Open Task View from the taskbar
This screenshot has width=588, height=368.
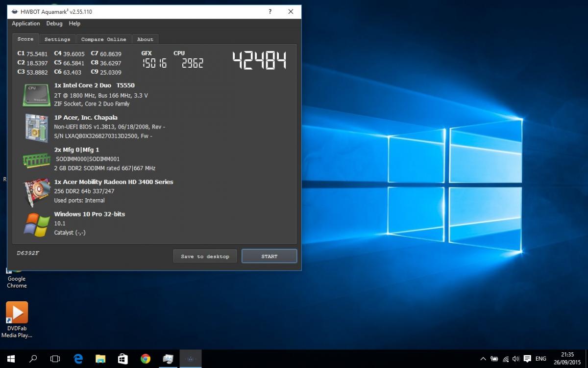[55, 359]
